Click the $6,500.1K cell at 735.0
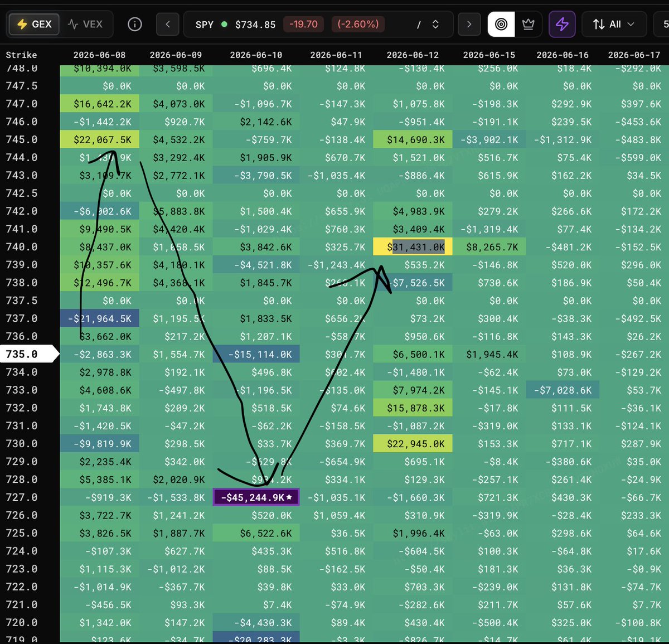Screen dimensions: 669x644 pyautogui.click(x=413, y=354)
